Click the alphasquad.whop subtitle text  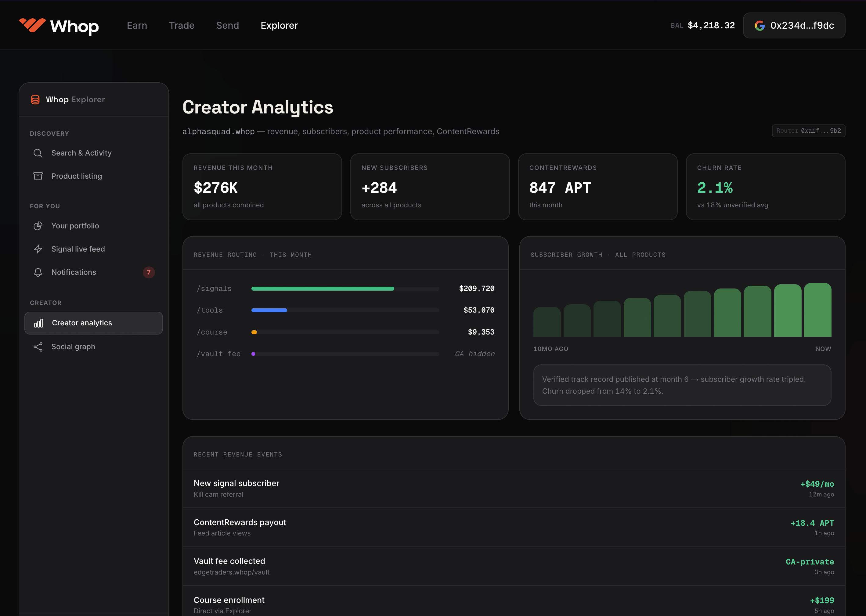[218, 131]
